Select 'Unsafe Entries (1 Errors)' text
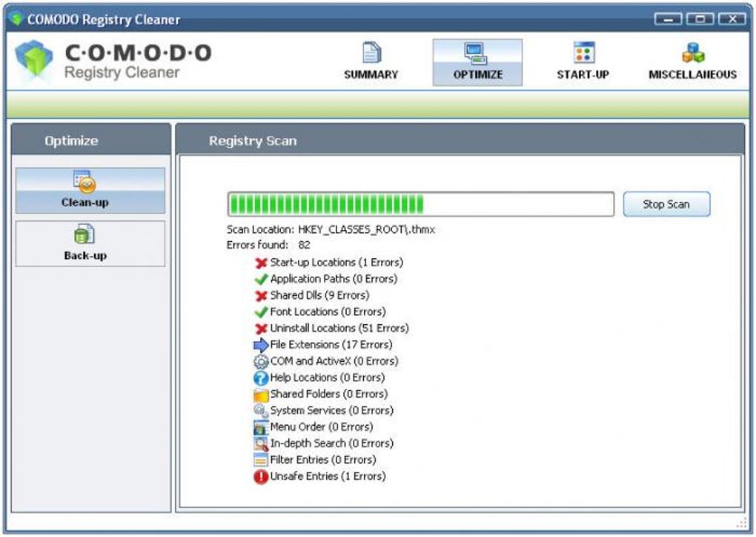 point(328,475)
